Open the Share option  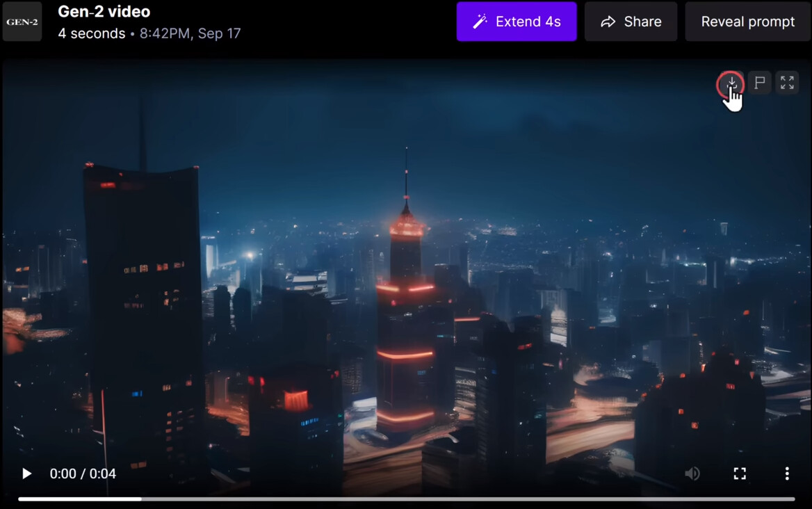631,22
